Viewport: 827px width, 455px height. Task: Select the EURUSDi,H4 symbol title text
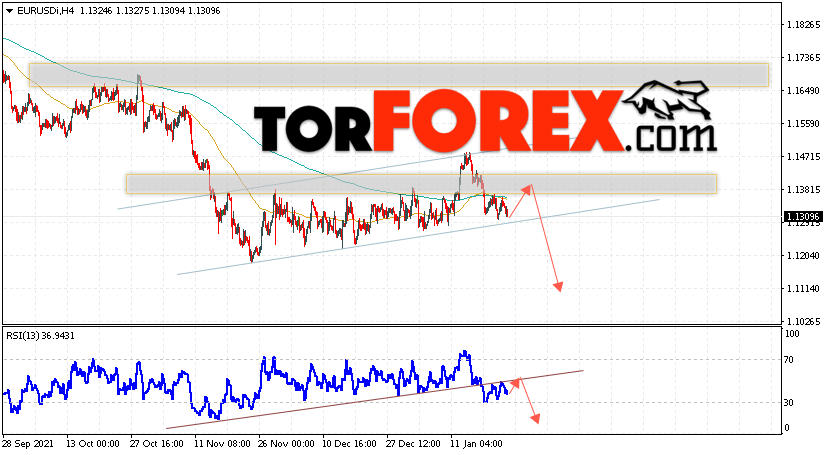click(x=46, y=11)
